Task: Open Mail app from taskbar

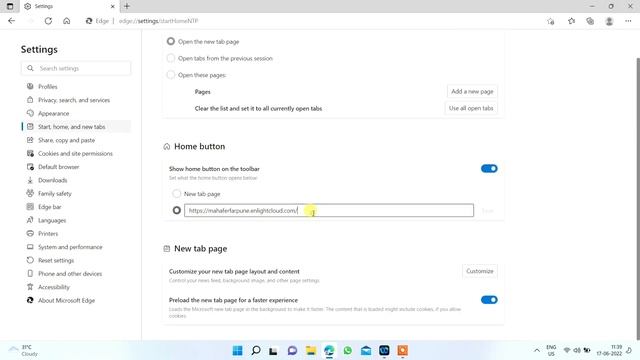Action: point(366,350)
